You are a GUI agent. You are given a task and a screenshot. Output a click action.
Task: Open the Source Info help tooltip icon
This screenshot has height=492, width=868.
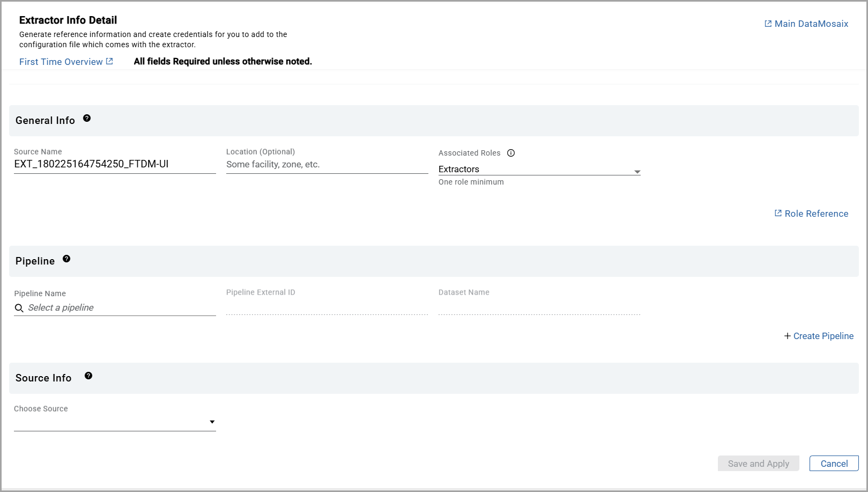click(88, 376)
